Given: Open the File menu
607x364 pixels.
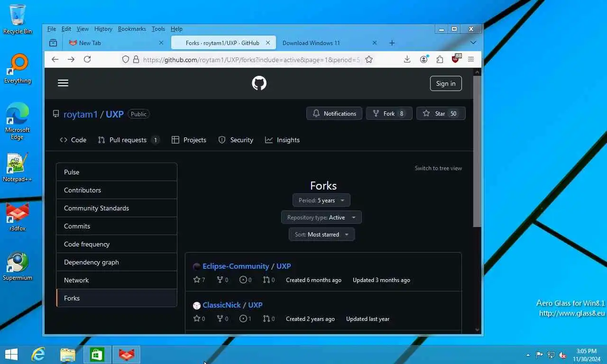Looking at the screenshot, I should pos(52,29).
